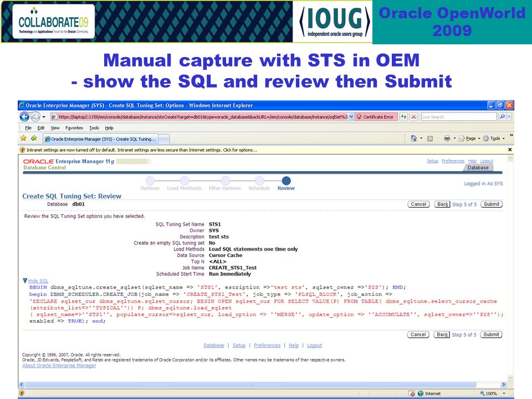The image size is (532, 399).
Task: Click the Certificate Error indicator
Action: coord(376,117)
